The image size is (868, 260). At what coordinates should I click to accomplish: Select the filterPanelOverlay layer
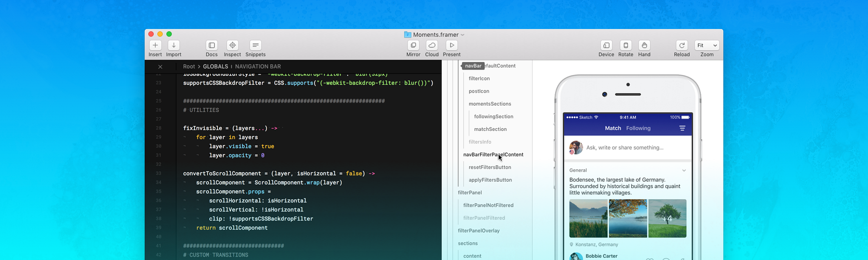coord(479,231)
